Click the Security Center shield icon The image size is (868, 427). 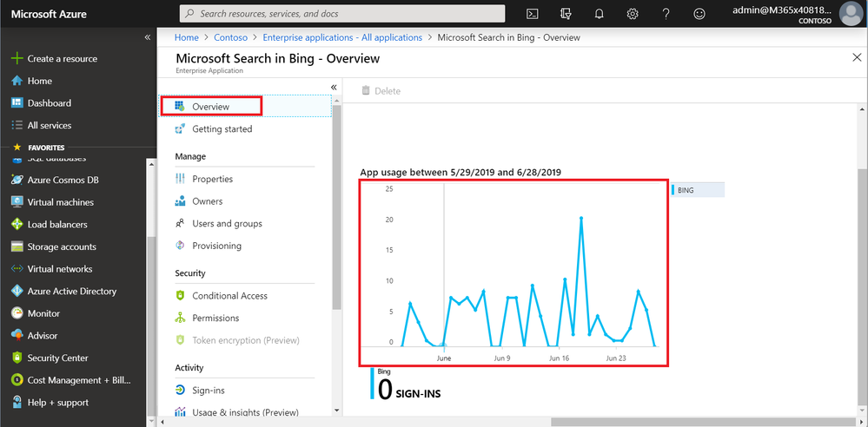tap(17, 358)
